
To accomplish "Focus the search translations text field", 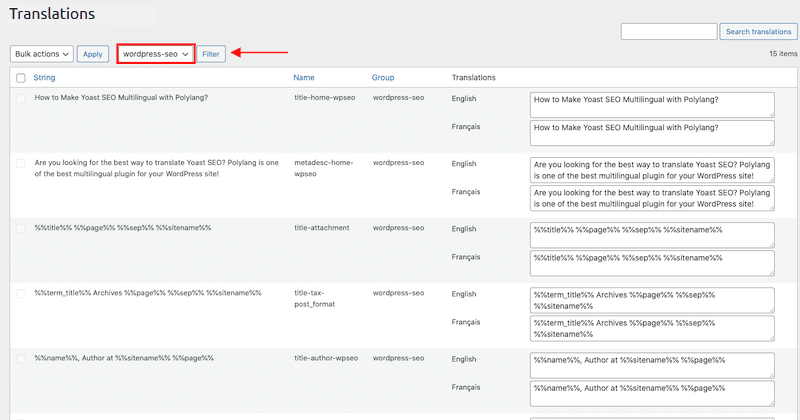I will (669, 32).
